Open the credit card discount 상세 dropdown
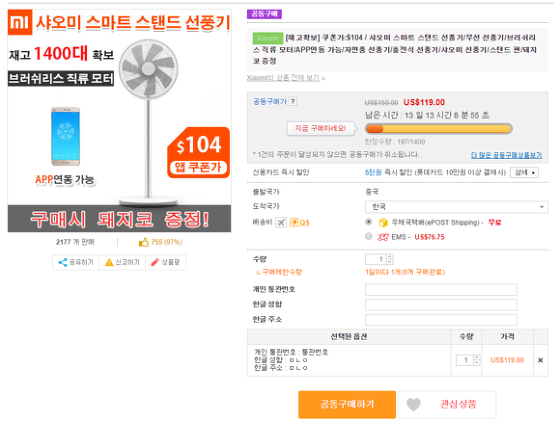 click(524, 172)
